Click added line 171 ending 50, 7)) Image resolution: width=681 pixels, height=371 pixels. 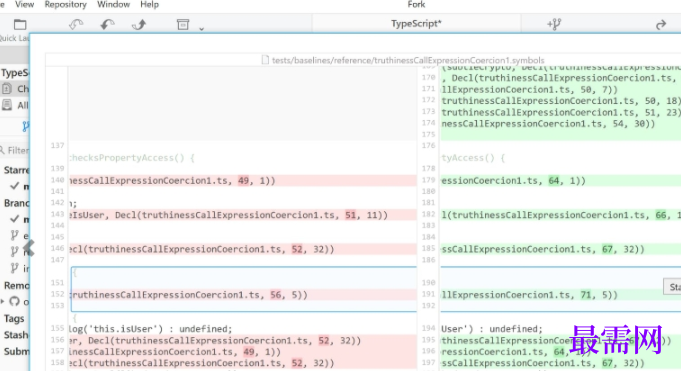[x=561, y=89]
